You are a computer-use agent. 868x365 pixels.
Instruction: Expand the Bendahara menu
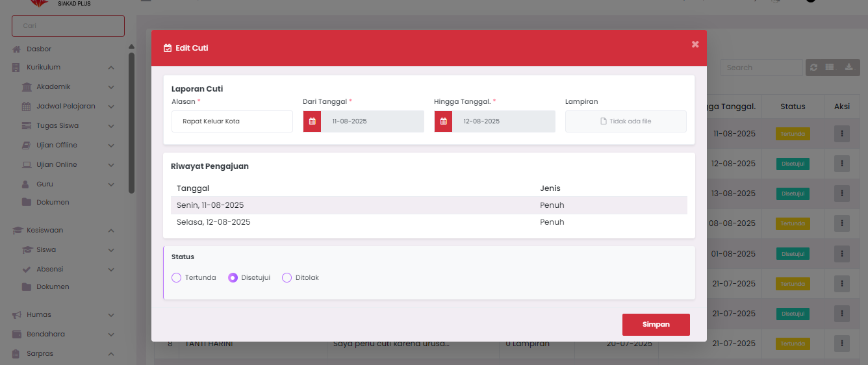(111, 334)
